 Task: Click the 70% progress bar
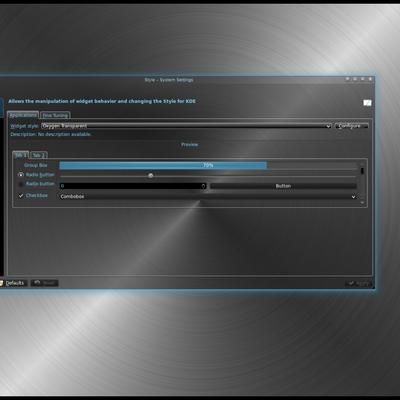pyautogui.click(x=208, y=165)
